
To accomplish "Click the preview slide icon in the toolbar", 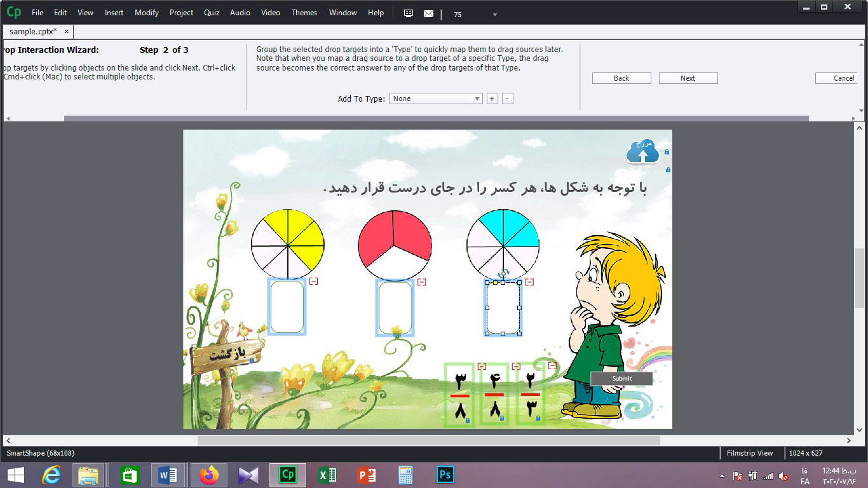I will point(408,13).
